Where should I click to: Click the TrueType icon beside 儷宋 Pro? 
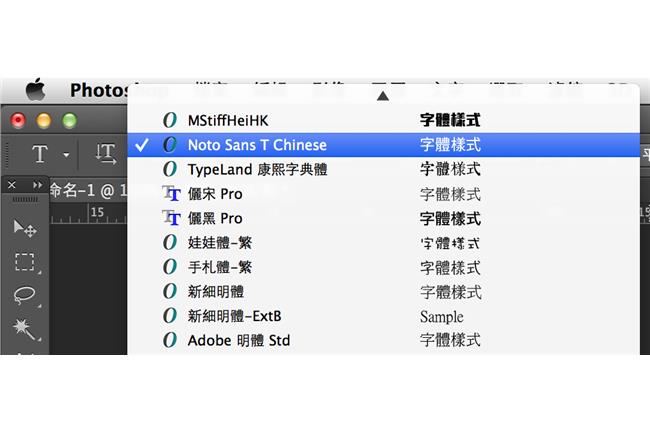coord(171,194)
